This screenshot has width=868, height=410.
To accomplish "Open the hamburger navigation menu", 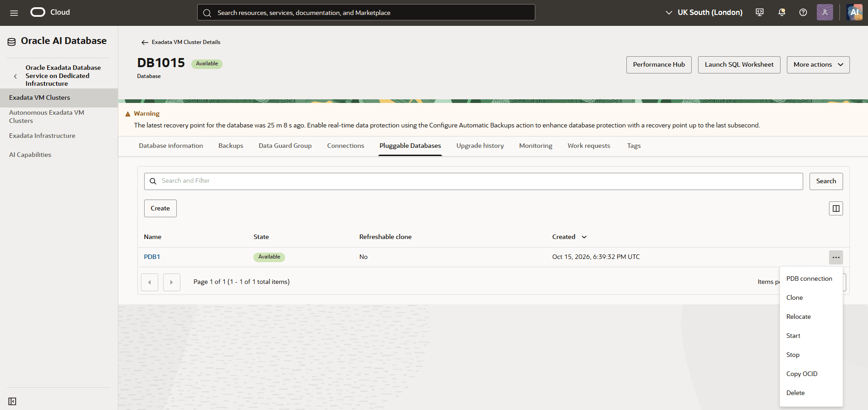I will [x=14, y=13].
